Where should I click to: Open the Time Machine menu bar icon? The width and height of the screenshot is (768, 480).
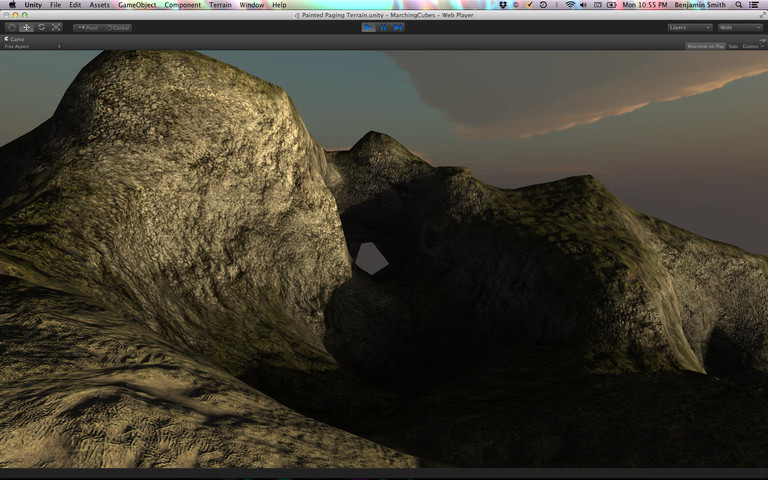pyautogui.click(x=543, y=5)
